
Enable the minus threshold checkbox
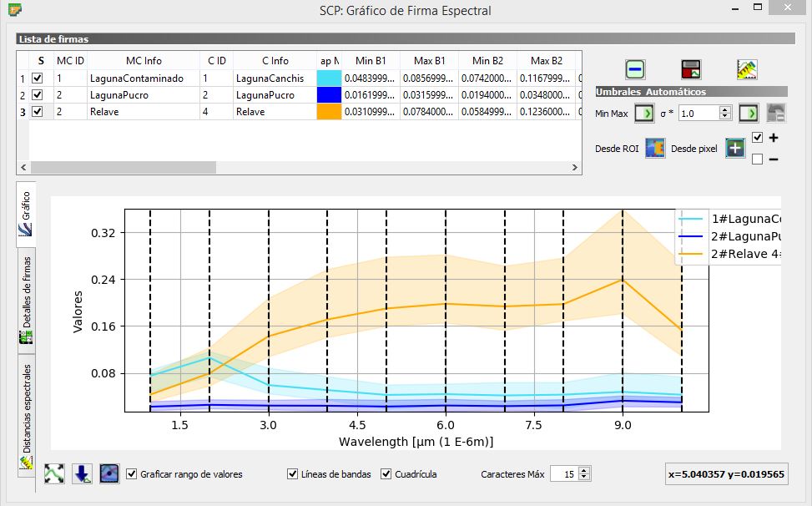pos(757,159)
